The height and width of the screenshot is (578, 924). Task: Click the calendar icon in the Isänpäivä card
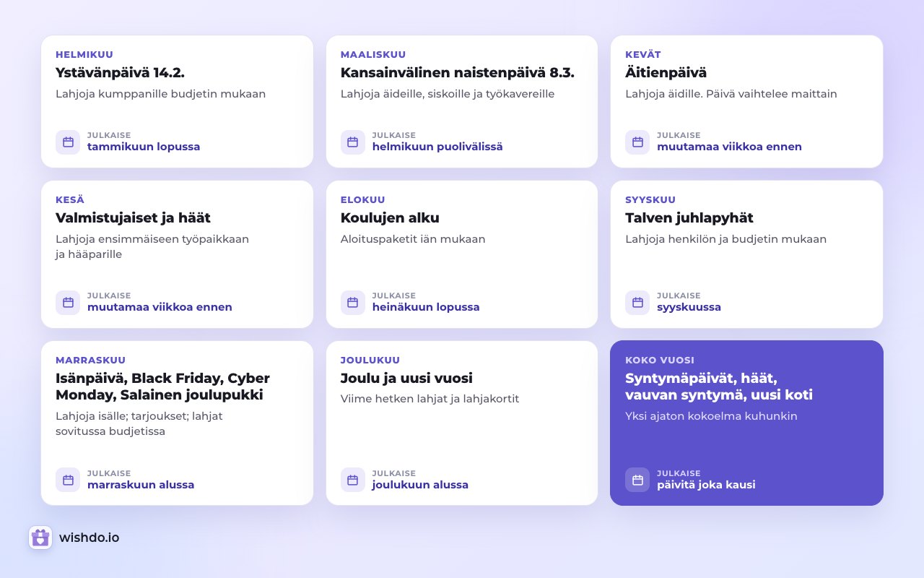point(68,480)
